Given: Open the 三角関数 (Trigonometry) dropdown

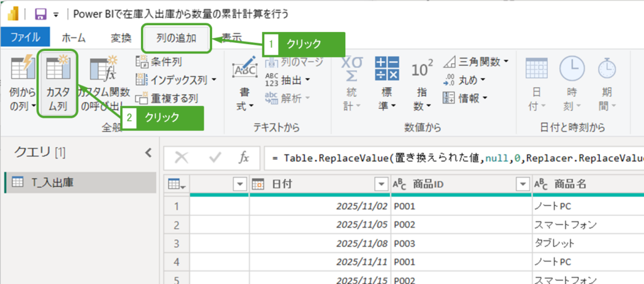Looking at the screenshot, I should [505, 62].
